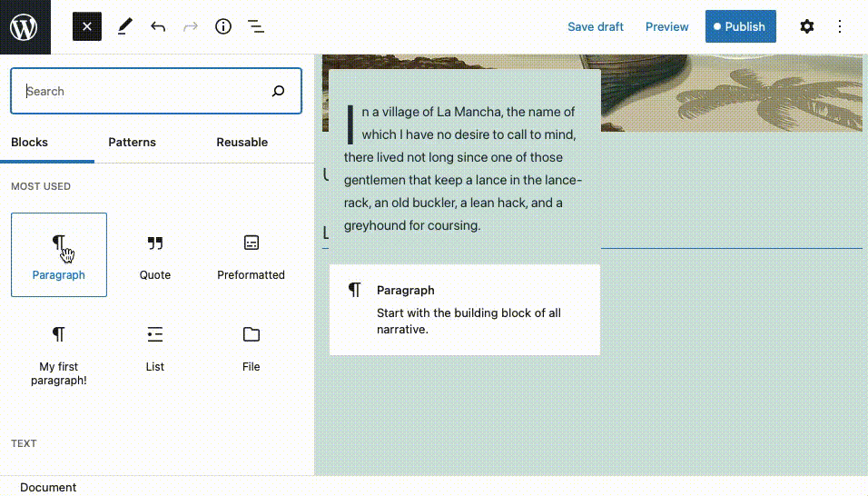Open the document details info icon
The width and height of the screenshot is (868, 496).
[x=223, y=26]
